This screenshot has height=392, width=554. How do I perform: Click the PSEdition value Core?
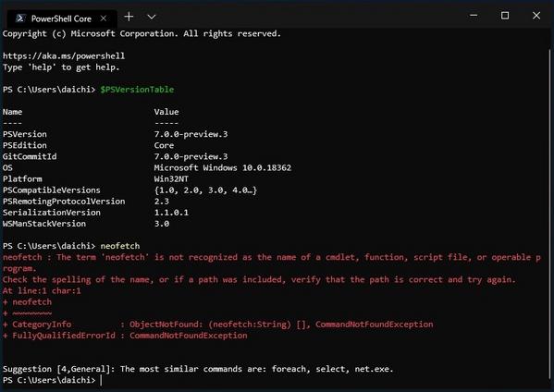tap(164, 145)
